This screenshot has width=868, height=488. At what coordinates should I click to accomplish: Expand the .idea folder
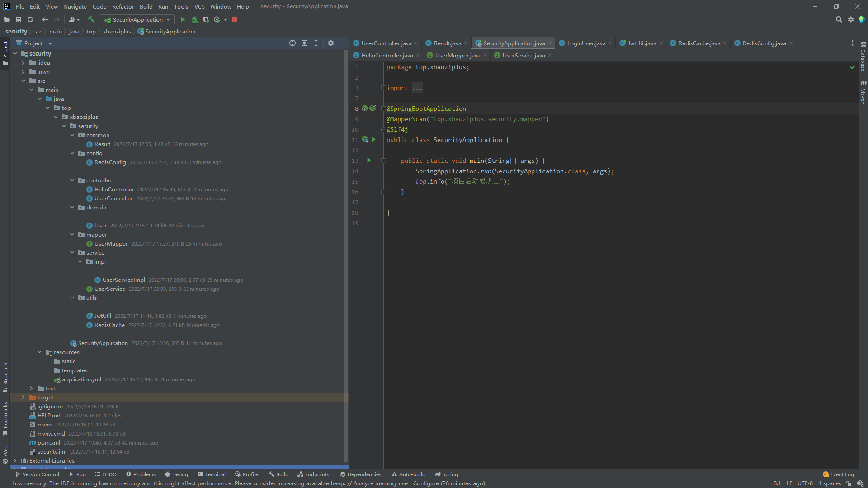(x=23, y=63)
